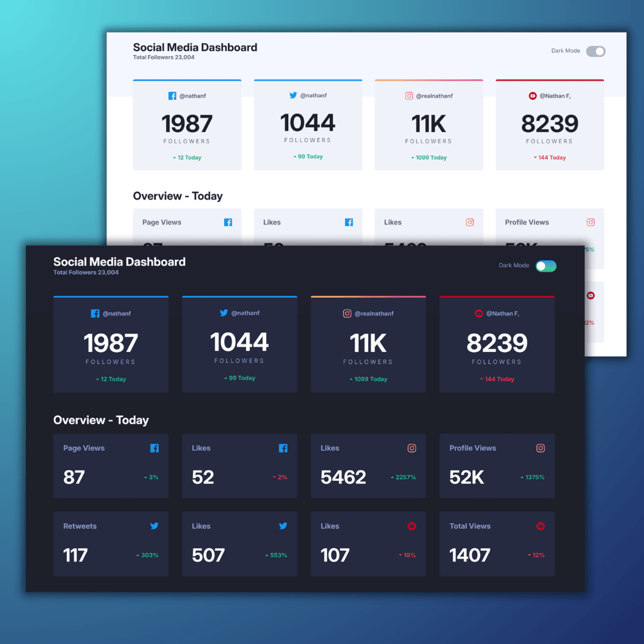Viewport: 644px width, 644px height.
Task: Turn off Dark Mode toggle in dark dashboard
Action: 546,266
